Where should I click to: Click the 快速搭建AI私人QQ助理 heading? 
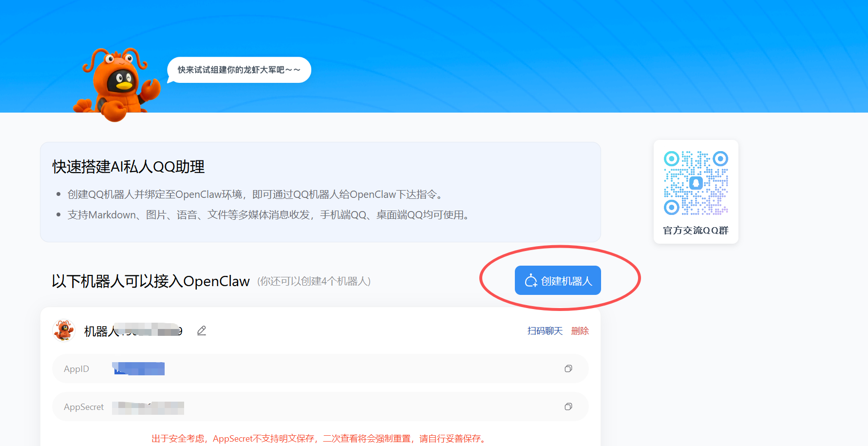[129, 167]
